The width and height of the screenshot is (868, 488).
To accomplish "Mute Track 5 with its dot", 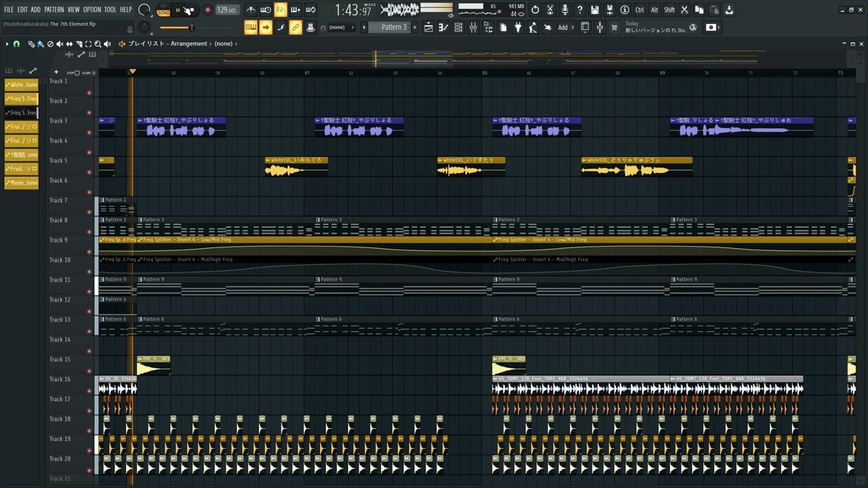I will click(89, 172).
